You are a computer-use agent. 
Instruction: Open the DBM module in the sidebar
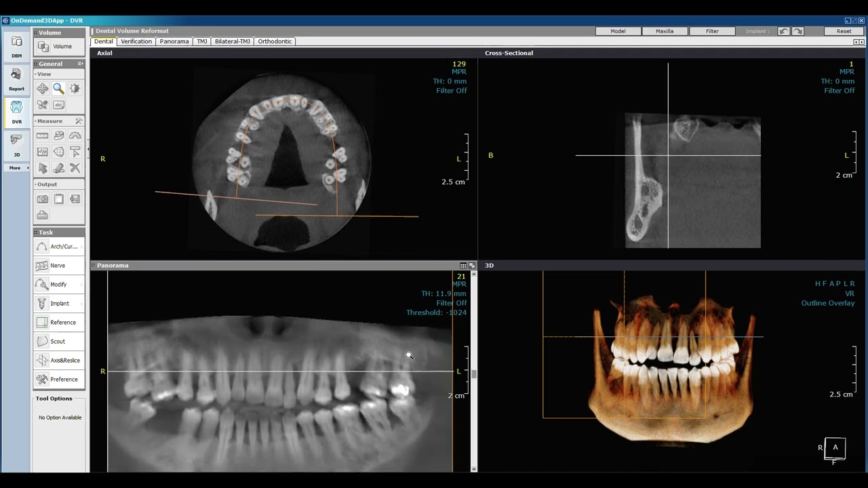coord(16,45)
